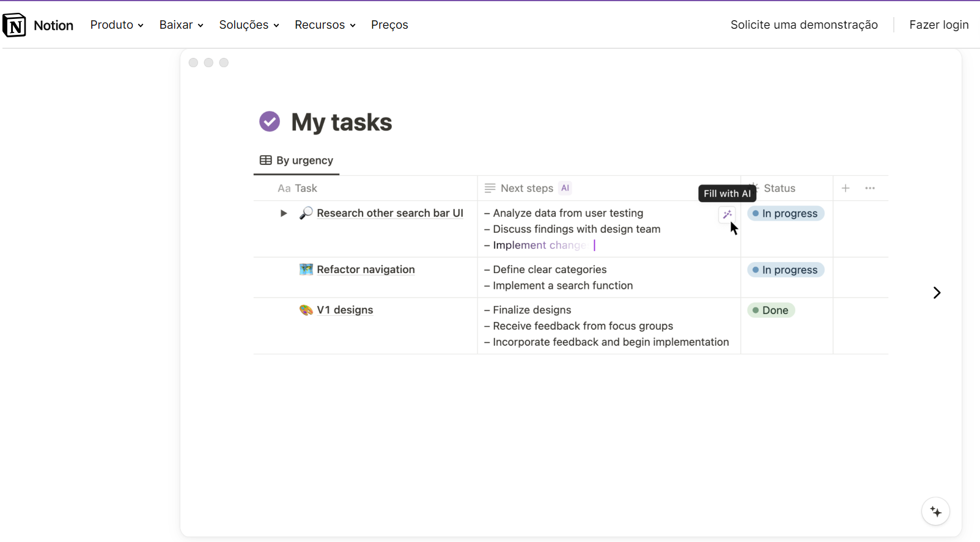Click the map emoji of Refactor navigation
The width and height of the screenshot is (980, 542).
[306, 269]
